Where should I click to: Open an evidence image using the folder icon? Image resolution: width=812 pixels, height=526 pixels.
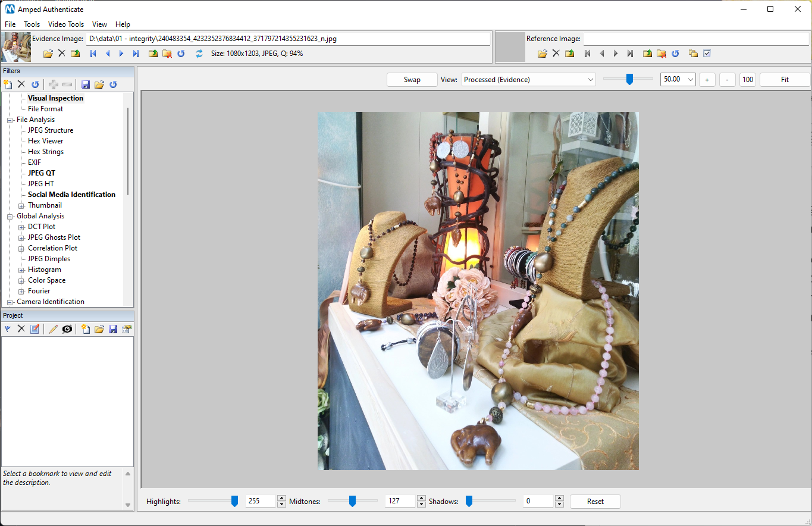point(47,53)
